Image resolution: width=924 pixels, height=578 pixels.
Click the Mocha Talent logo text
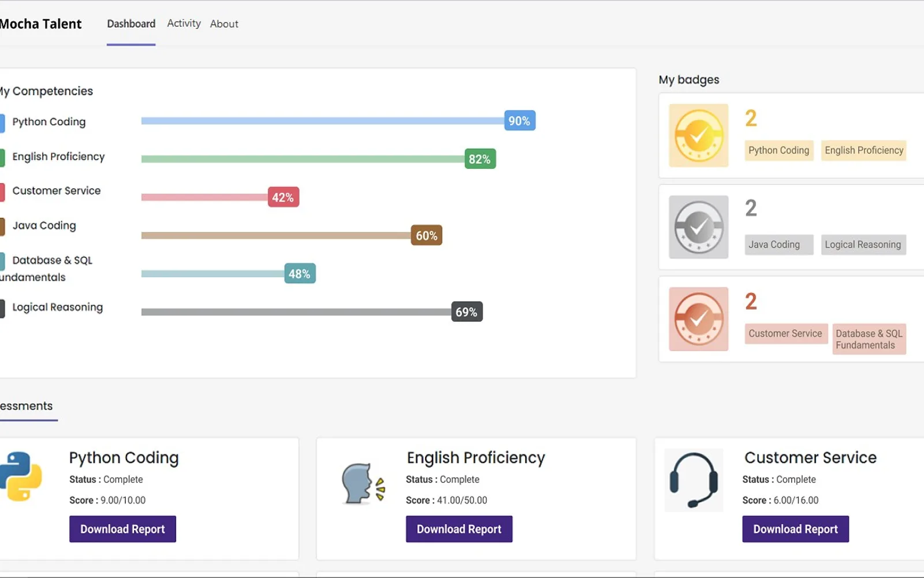click(x=40, y=24)
